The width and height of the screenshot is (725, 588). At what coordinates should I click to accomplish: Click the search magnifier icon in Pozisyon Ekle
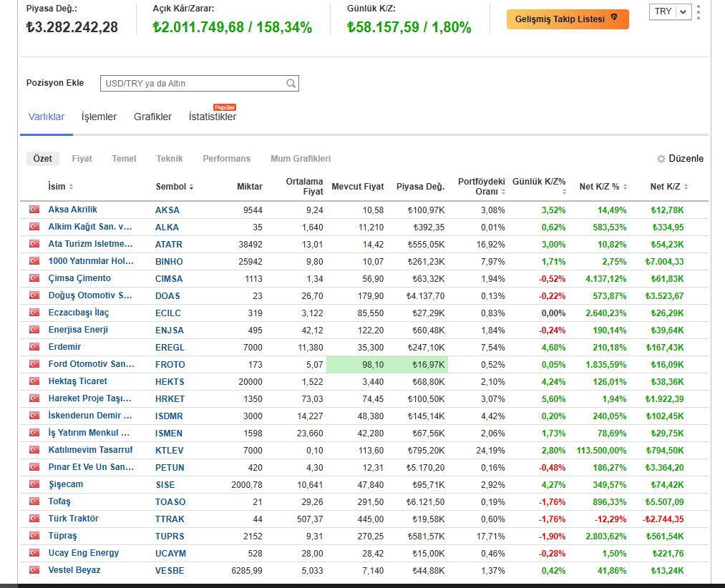click(x=291, y=83)
